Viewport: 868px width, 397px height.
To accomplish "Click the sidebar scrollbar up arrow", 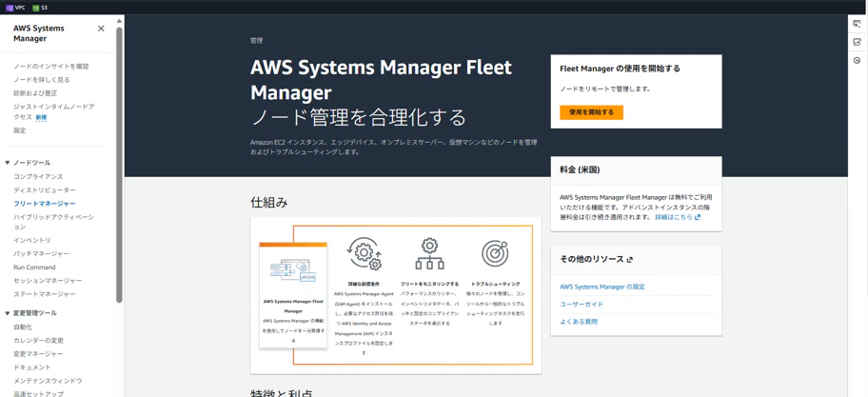I will tap(119, 21).
